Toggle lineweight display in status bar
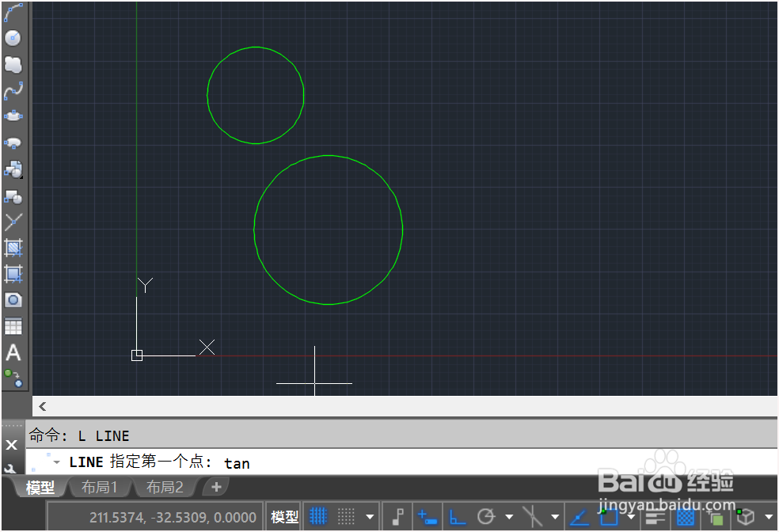 655,518
